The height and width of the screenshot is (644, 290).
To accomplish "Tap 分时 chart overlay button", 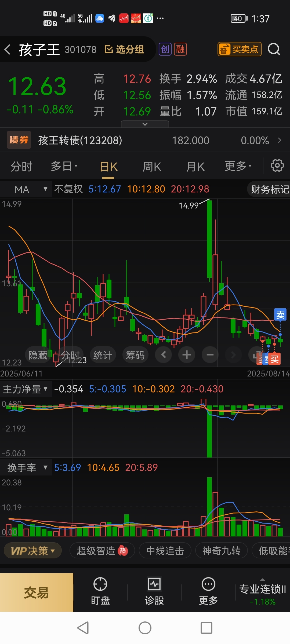I will (x=70, y=355).
